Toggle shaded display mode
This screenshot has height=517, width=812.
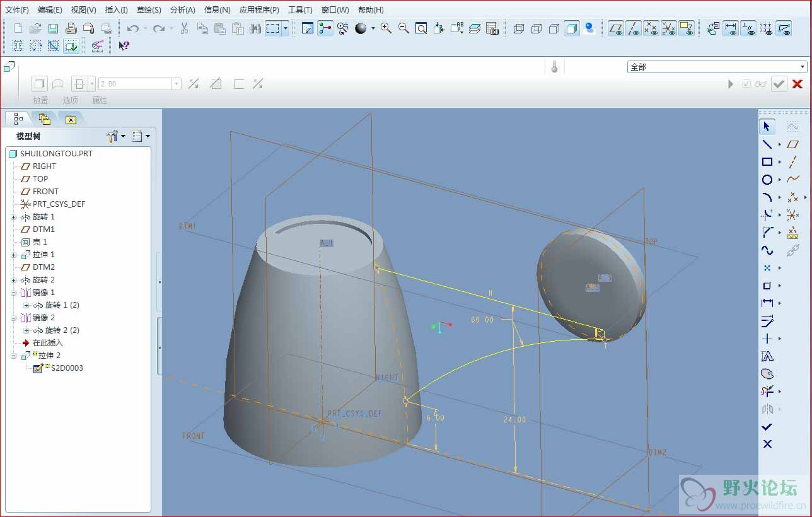pyautogui.click(x=572, y=28)
